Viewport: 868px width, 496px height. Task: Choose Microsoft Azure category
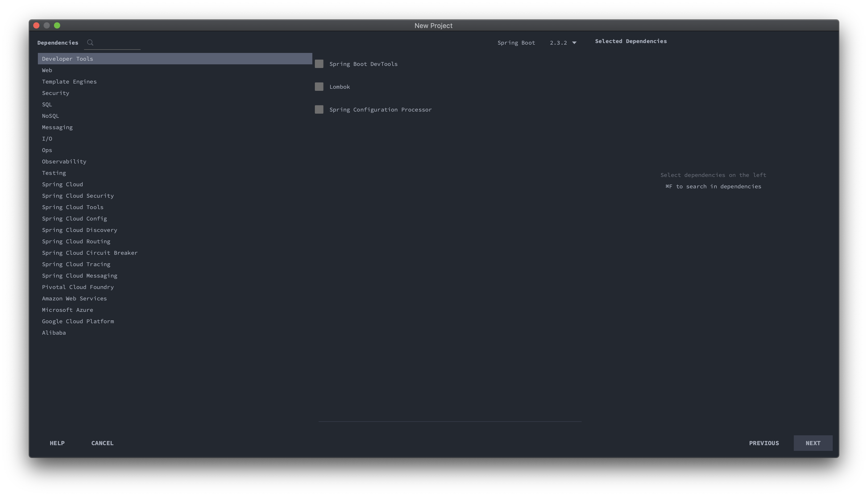click(x=175, y=310)
